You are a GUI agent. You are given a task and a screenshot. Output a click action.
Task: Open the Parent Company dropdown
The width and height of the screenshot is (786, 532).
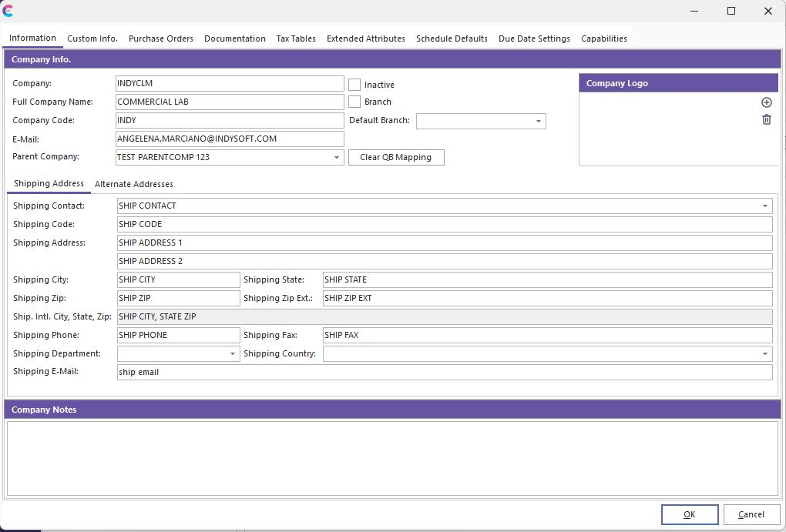[x=336, y=157]
